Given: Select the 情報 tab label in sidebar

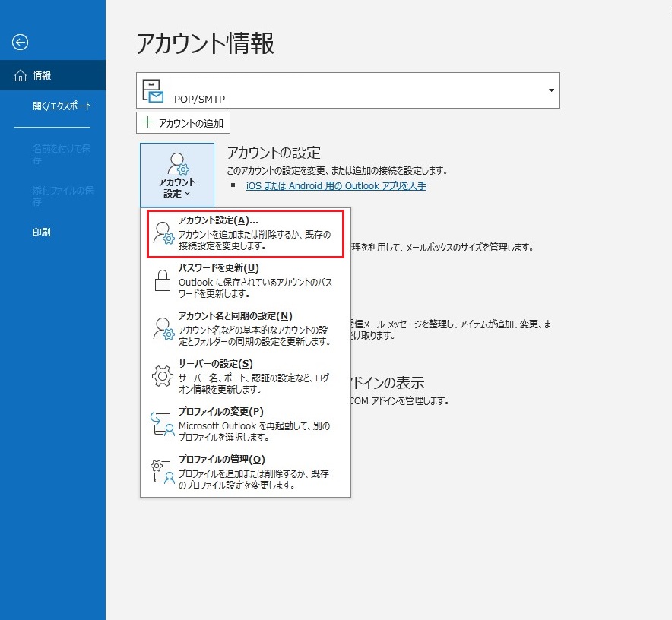Looking at the screenshot, I should click(43, 76).
